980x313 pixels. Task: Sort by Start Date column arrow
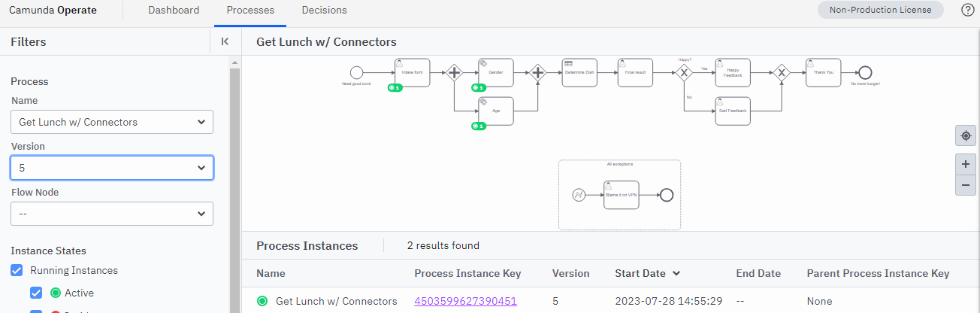pos(676,273)
